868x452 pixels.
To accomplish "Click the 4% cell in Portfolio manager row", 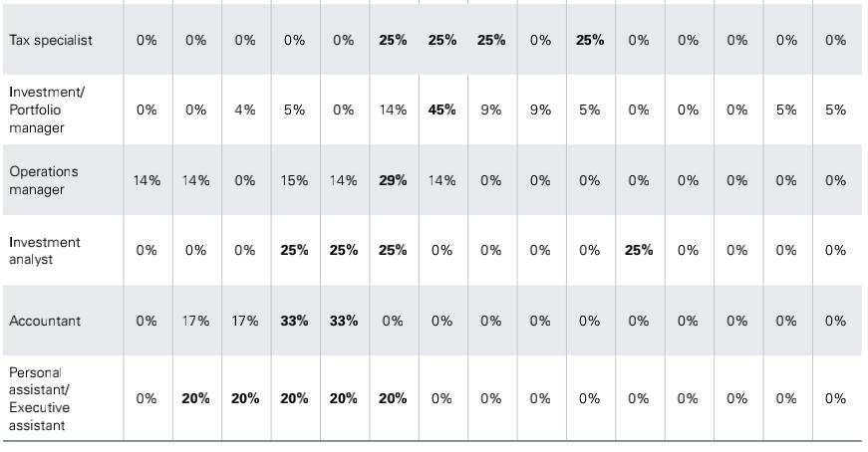I will (245, 110).
